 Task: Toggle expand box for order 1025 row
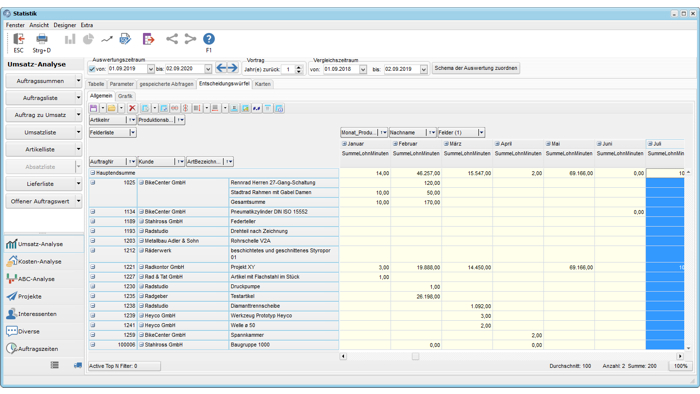click(93, 182)
